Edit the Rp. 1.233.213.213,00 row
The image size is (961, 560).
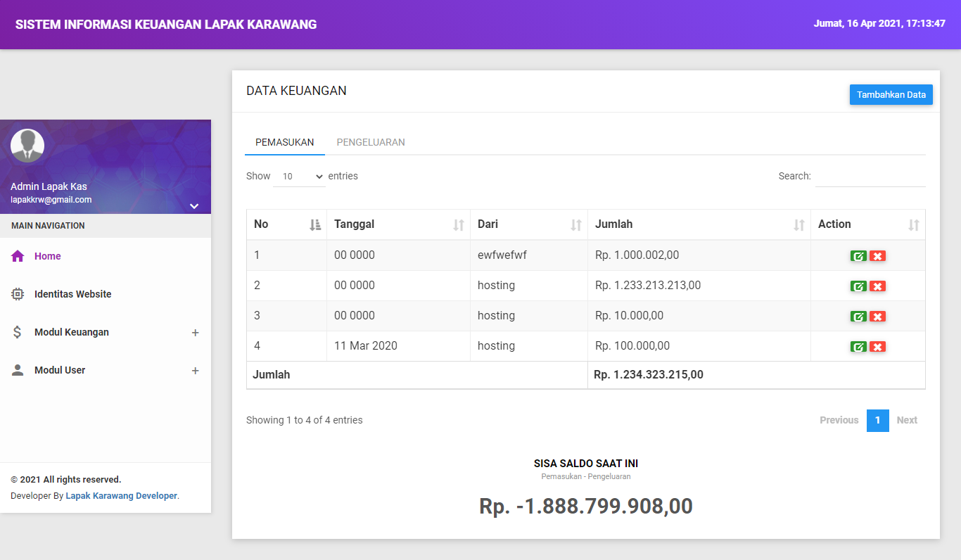point(858,286)
